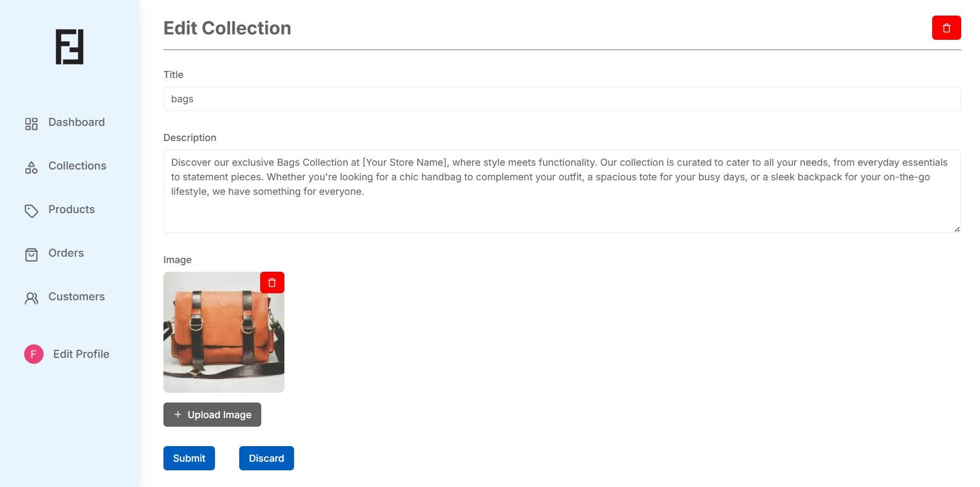Open the Orders section
The width and height of the screenshot is (980, 487).
point(66,253)
